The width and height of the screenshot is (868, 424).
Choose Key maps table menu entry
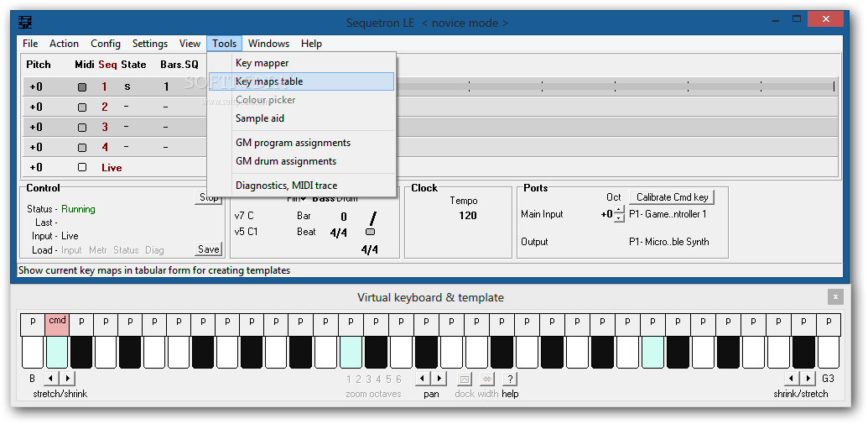pyautogui.click(x=302, y=81)
